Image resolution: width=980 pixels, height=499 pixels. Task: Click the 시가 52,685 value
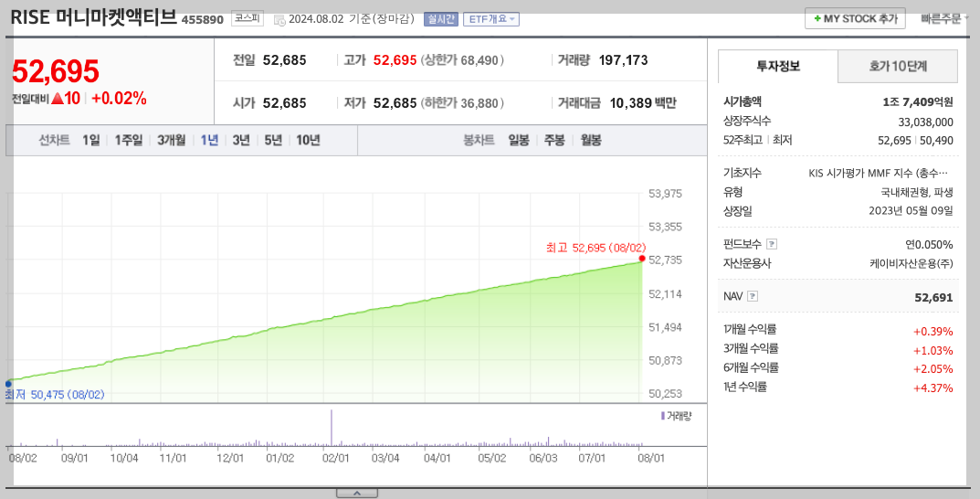click(x=284, y=102)
